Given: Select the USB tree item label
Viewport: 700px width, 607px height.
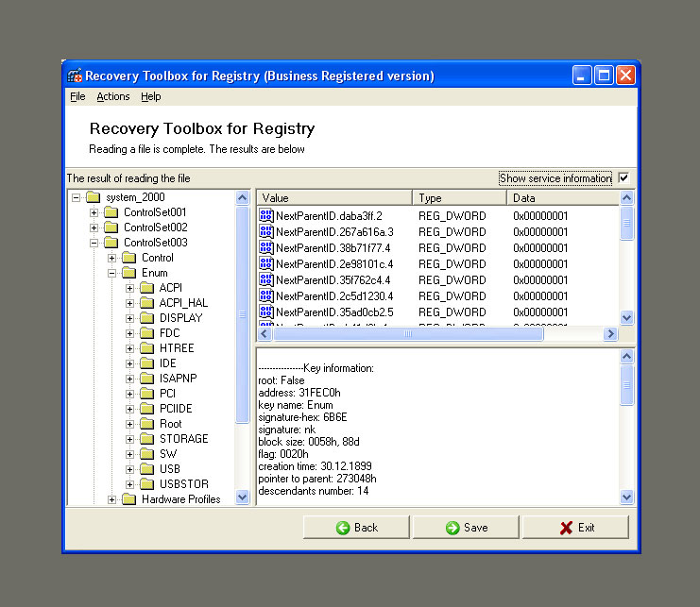Looking at the screenshot, I should click(170, 469).
